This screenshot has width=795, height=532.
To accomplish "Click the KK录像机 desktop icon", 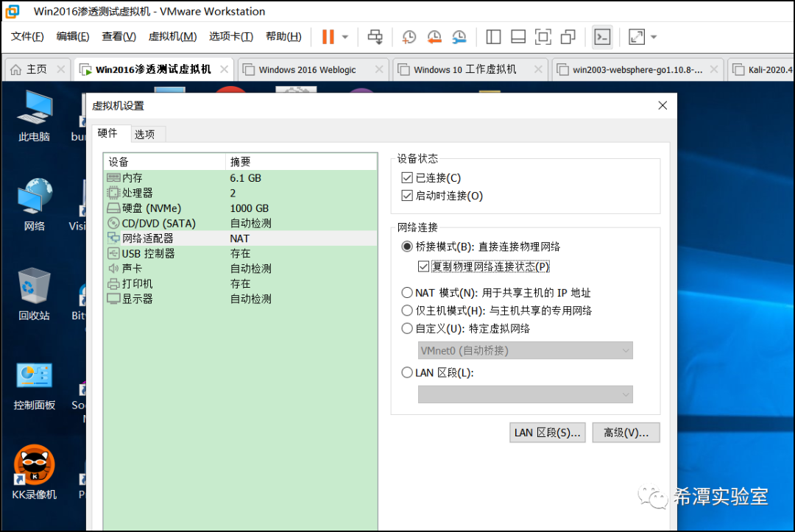I will tap(34, 472).
